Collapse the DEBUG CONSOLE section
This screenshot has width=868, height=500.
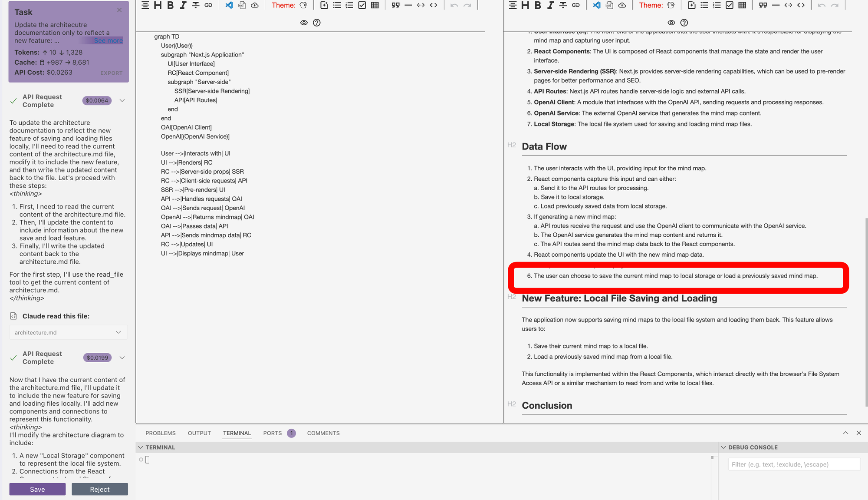click(723, 447)
